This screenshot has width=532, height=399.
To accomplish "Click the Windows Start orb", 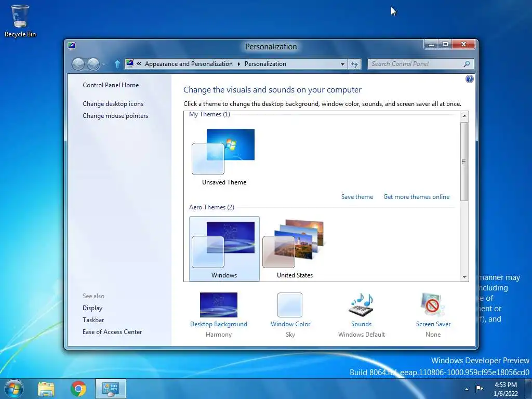I will click(14, 389).
